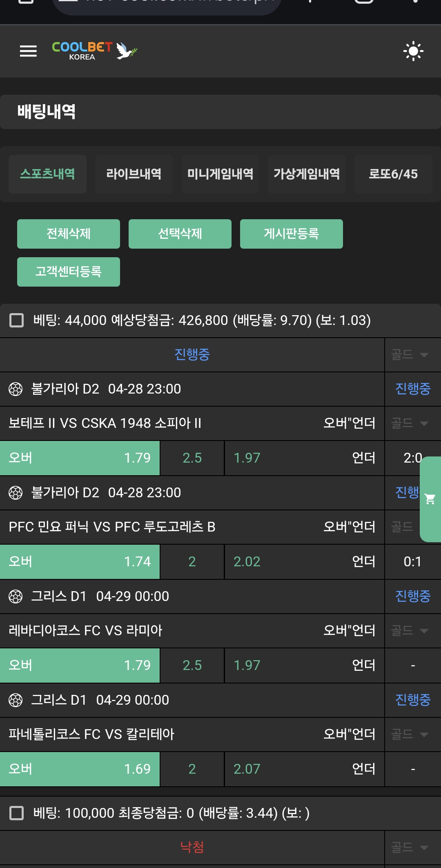This screenshot has width=441, height=868.
Task: Expand 골드 dropdown for 레바디아코스 FC match
Action: click(410, 631)
